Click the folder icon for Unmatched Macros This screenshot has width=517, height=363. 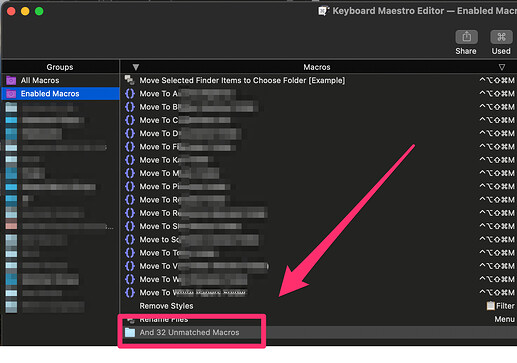click(x=130, y=332)
